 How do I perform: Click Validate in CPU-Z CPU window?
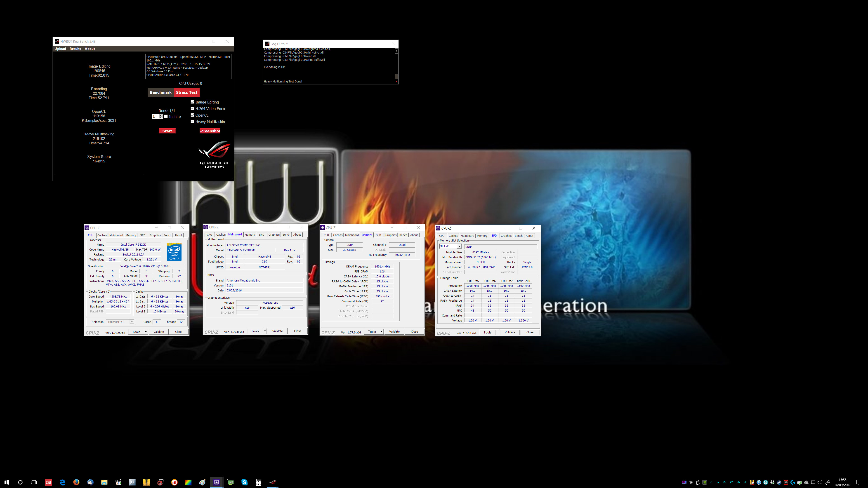(158, 332)
